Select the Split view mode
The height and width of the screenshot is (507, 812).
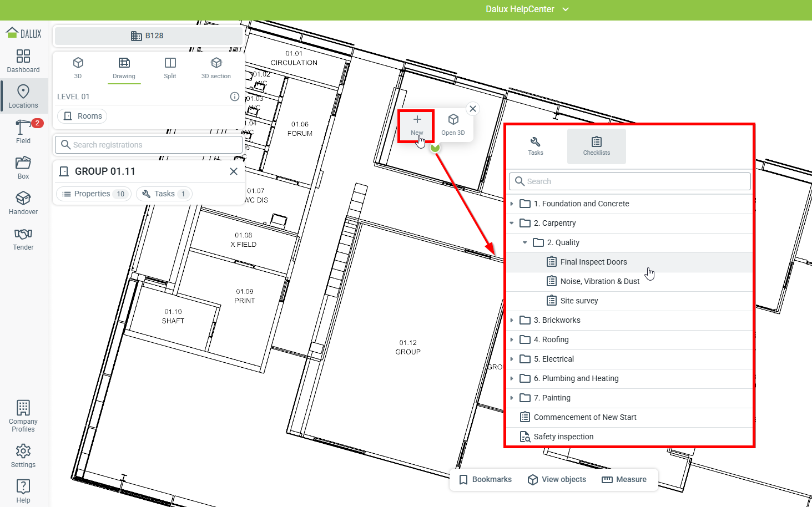(170, 68)
